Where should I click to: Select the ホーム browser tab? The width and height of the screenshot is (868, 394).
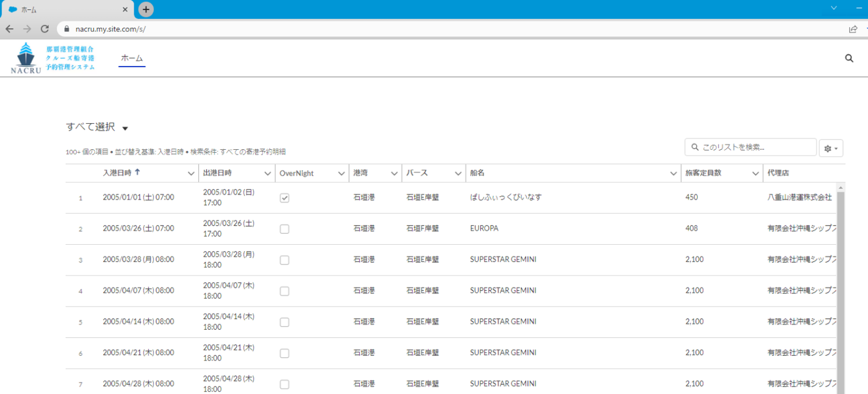tap(67, 10)
